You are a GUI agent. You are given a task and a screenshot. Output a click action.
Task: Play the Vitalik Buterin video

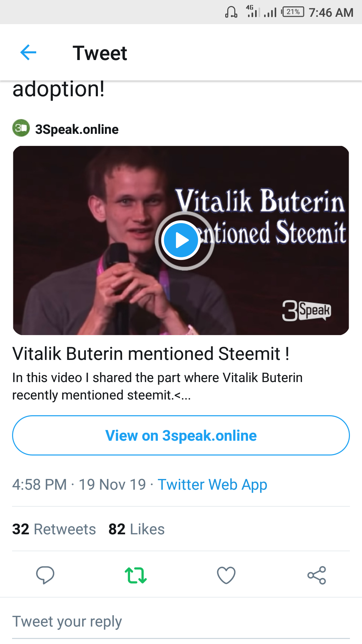click(x=181, y=240)
